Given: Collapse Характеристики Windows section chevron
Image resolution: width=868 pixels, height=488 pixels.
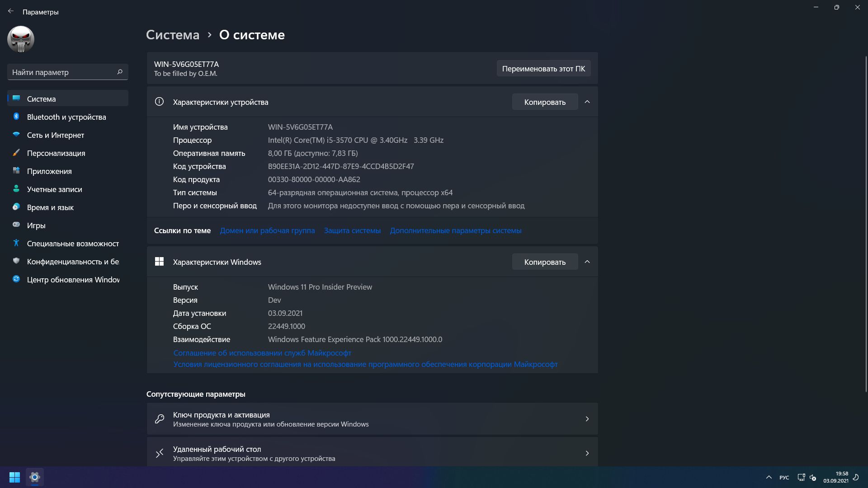Looking at the screenshot, I should pyautogui.click(x=587, y=262).
